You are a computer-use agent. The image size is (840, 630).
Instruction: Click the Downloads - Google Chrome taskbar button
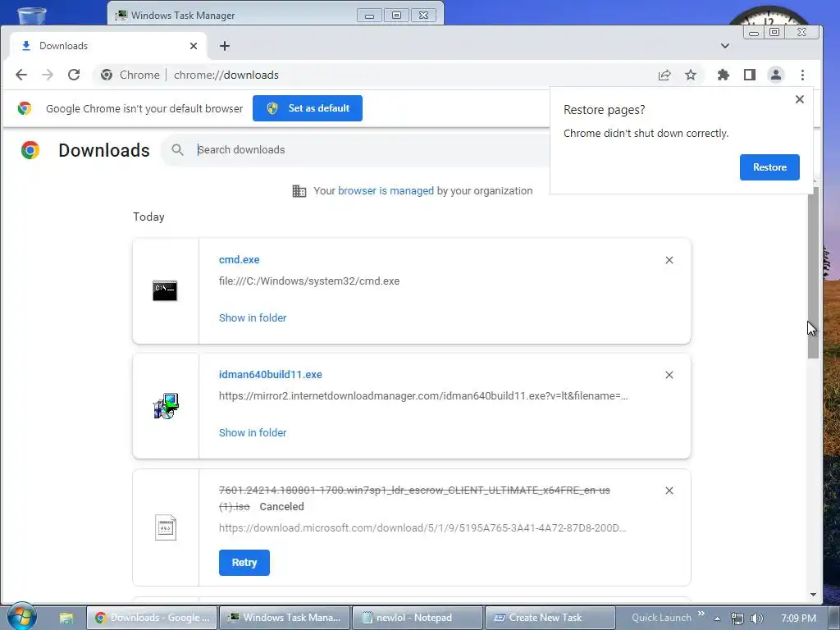pos(152,618)
